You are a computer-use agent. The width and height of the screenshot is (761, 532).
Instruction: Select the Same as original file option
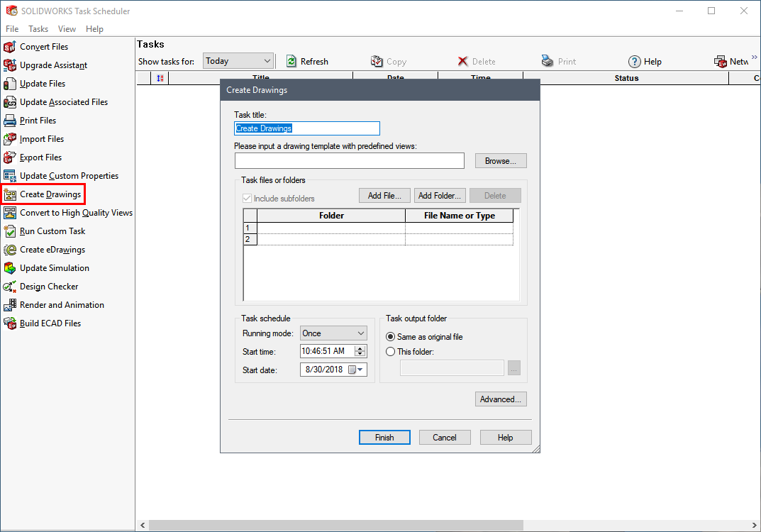[x=390, y=337]
